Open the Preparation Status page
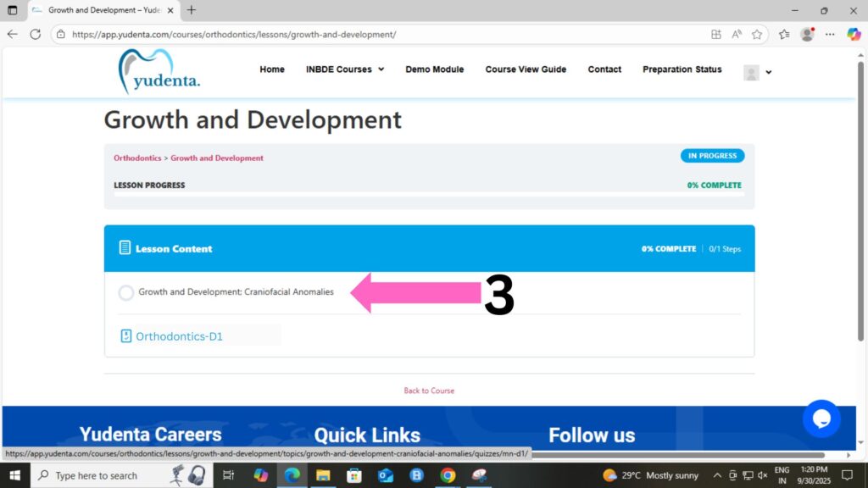This screenshot has width=868, height=488. click(x=682, y=69)
